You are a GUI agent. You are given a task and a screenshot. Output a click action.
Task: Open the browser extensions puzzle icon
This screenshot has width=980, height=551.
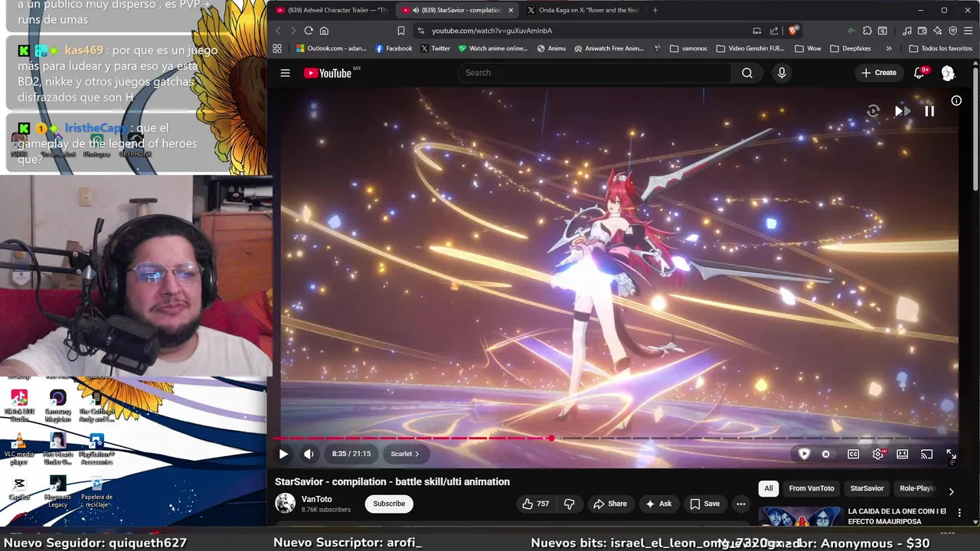point(867,31)
